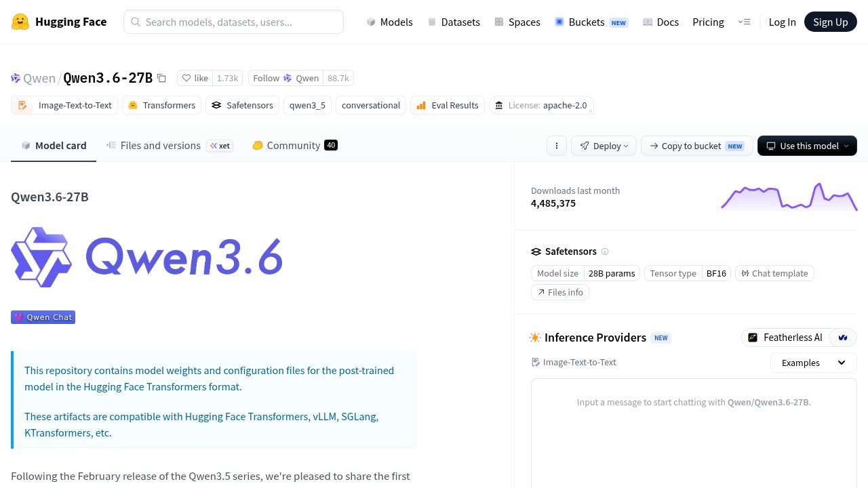
Task: Click the Qwen organization avatar icon
Action: 16,78
